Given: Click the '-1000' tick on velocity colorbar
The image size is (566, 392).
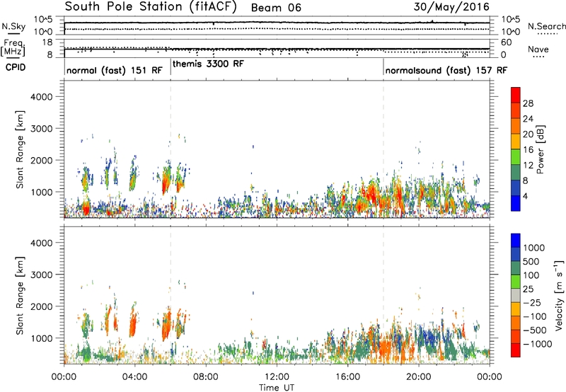Looking at the screenshot, I should [x=537, y=344].
